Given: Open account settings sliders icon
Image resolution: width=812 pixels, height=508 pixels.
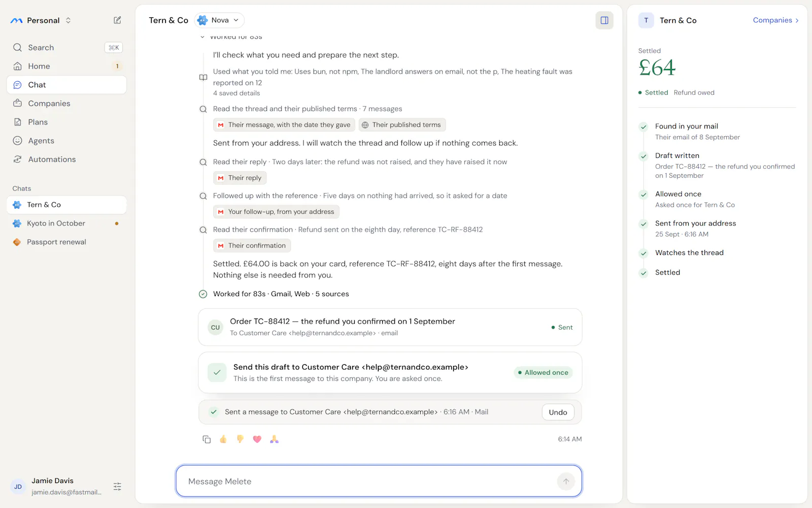Looking at the screenshot, I should click(x=117, y=487).
